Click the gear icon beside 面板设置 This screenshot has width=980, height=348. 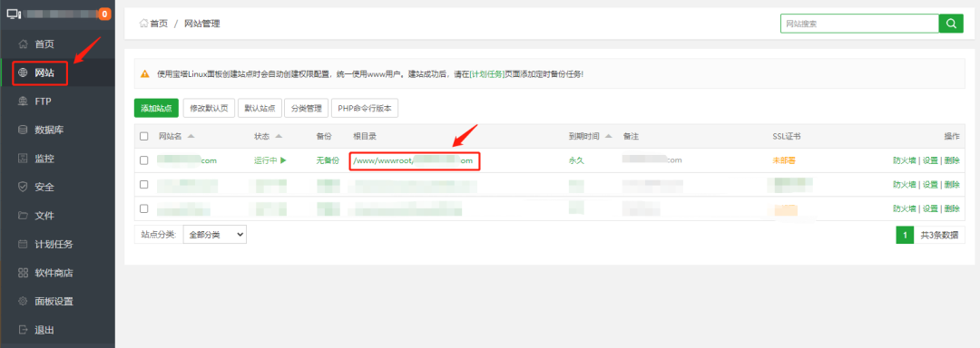coord(23,301)
